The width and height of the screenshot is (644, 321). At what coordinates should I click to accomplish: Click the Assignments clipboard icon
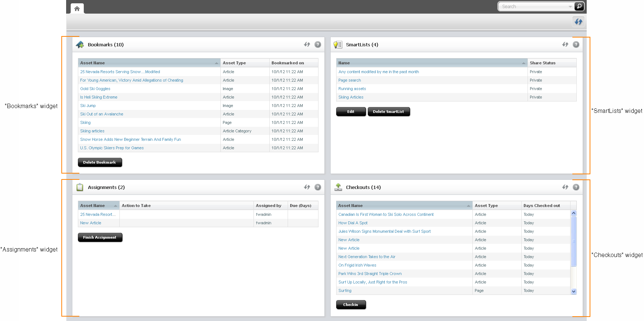tap(80, 187)
